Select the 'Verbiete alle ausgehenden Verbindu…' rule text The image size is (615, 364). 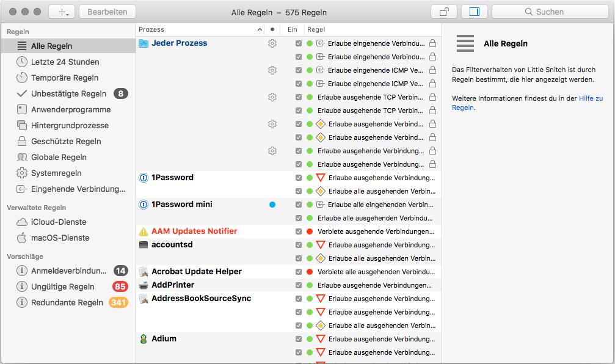point(376,272)
